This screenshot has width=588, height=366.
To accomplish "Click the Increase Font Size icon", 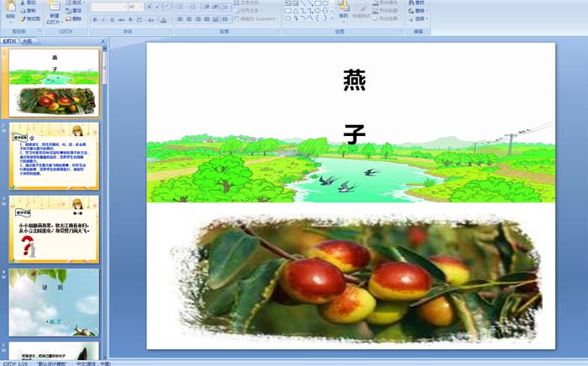I will 150,7.
